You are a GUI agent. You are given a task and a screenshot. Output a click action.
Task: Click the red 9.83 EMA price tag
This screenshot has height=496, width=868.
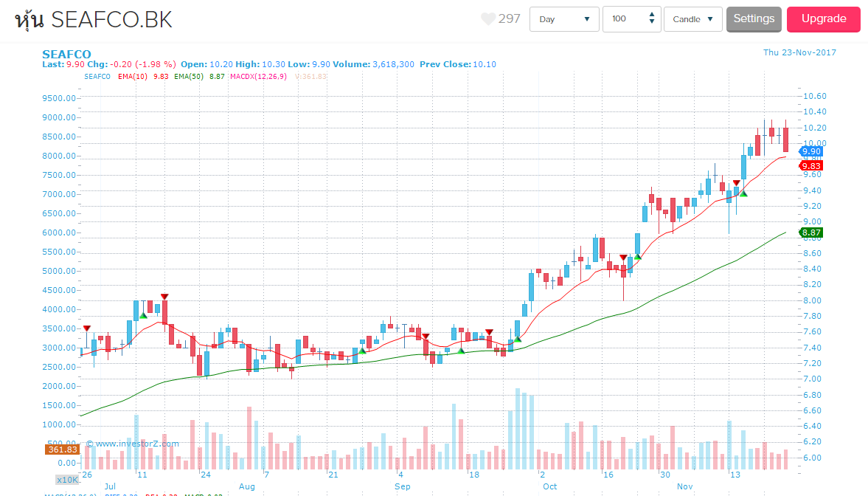coord(811,166)
